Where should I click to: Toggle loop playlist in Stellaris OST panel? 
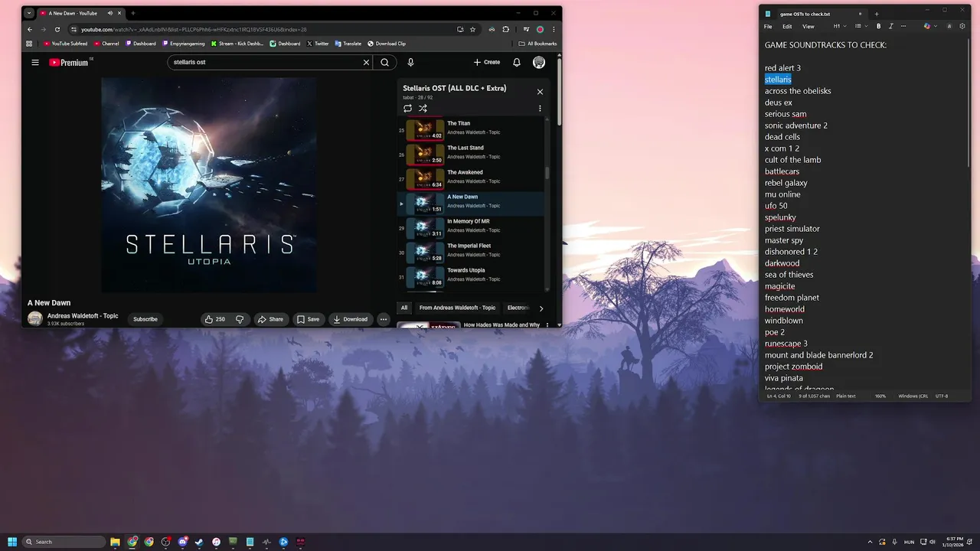coord(408,109)
